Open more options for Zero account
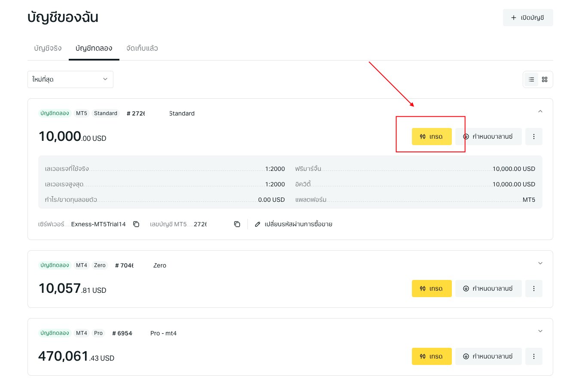Viewport: 582px width, 392px height. click(x=534, y=289)
